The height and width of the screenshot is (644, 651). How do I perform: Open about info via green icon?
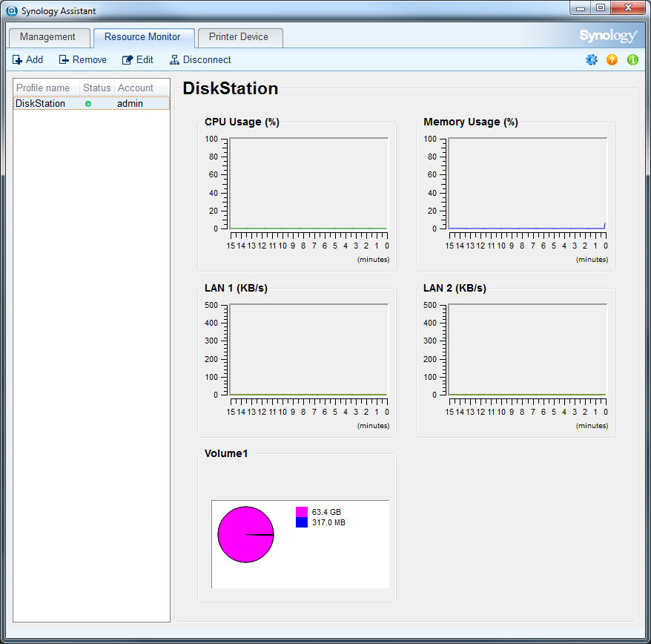[632, 60]
